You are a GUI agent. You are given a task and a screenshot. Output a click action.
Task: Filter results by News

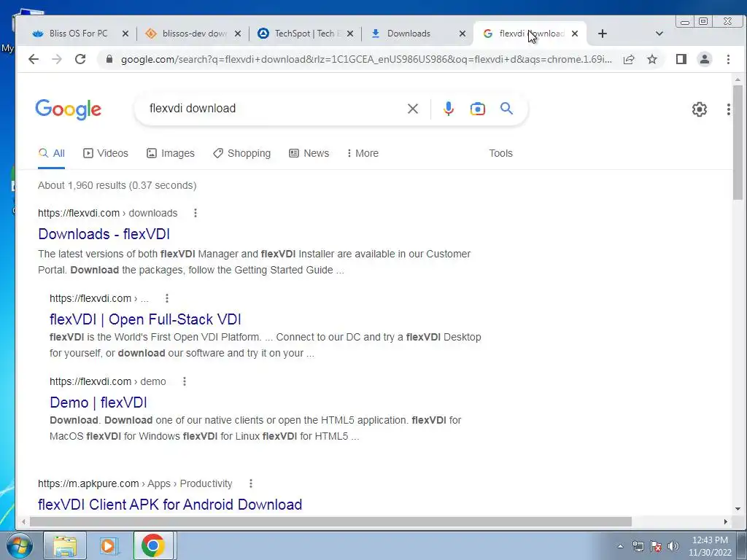tap(309, 153)
